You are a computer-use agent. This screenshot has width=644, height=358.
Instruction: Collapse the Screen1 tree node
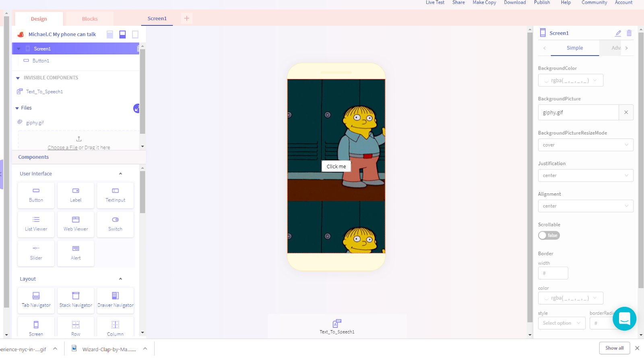point(19,49)
